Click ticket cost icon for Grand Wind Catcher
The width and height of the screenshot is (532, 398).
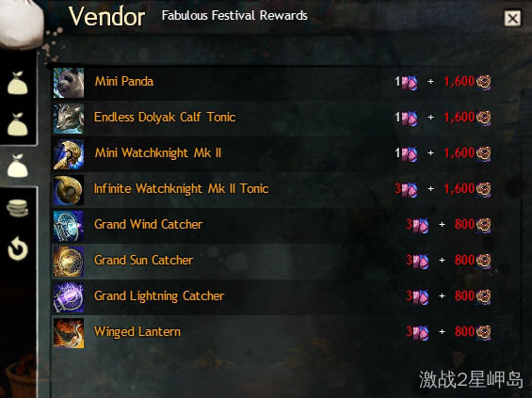pyautogui.click(x=421, y=226)
